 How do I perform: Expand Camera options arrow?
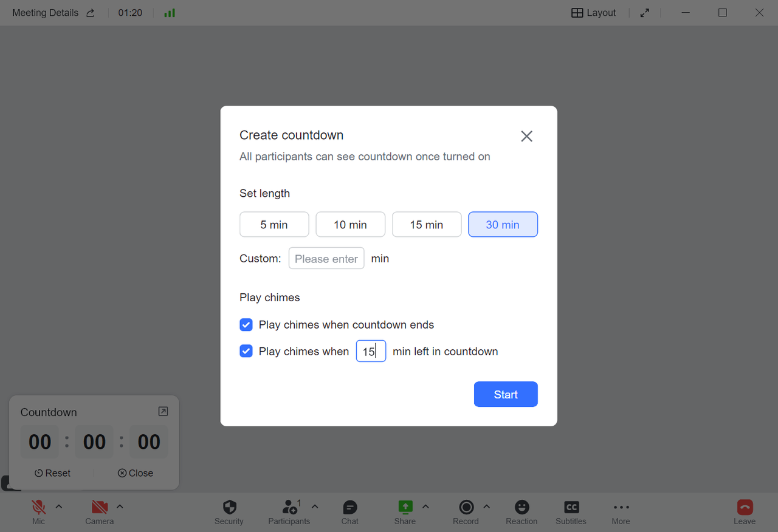click(120, 506)
